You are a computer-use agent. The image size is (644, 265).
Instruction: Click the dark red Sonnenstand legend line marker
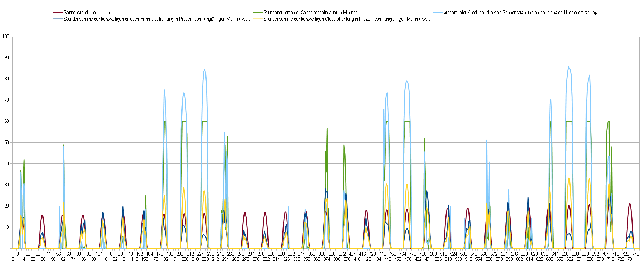click(58, 13)
